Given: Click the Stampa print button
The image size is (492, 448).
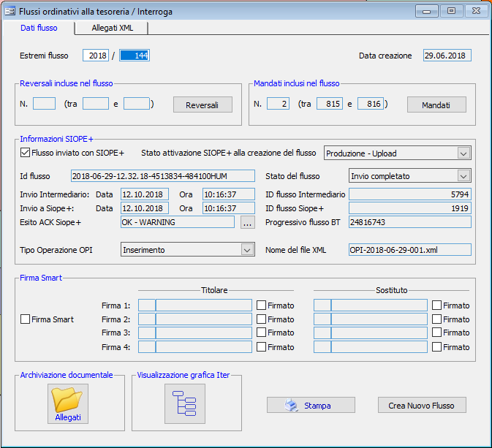Looking at the screenshot, I should point(311,405).
